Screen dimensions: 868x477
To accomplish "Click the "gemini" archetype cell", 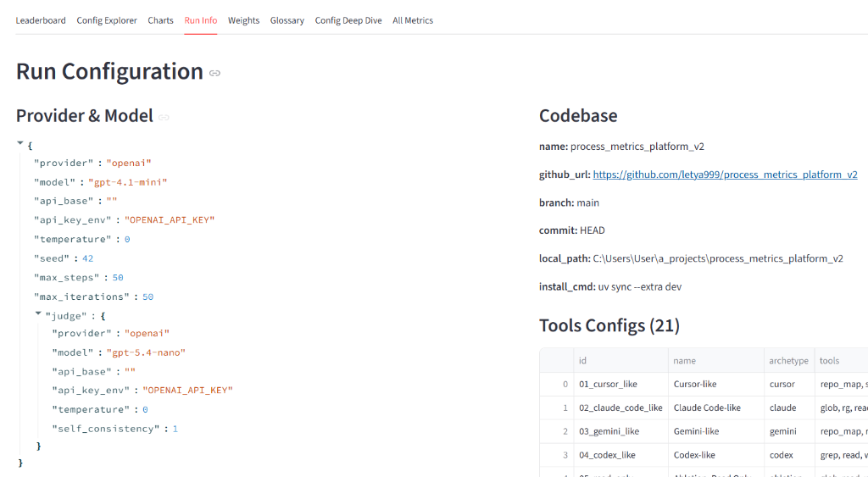I will [x=789, y=431].
